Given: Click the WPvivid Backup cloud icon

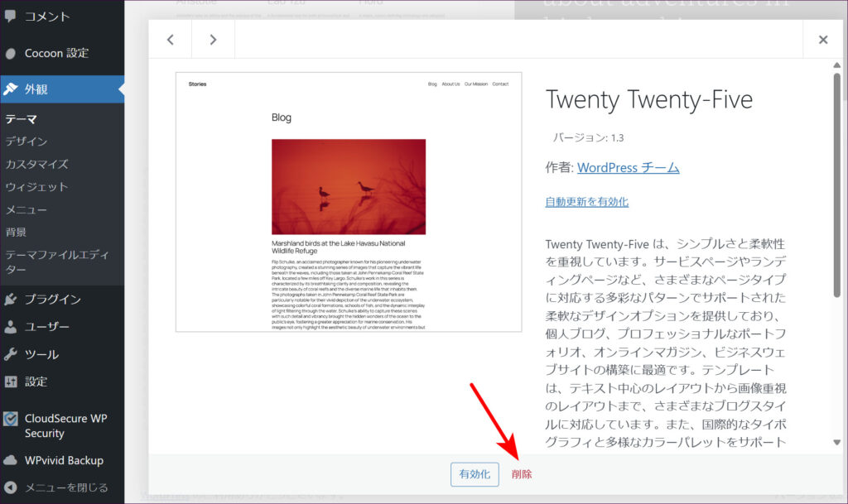Looking at the screenshot, I should (x=11, y=460).
